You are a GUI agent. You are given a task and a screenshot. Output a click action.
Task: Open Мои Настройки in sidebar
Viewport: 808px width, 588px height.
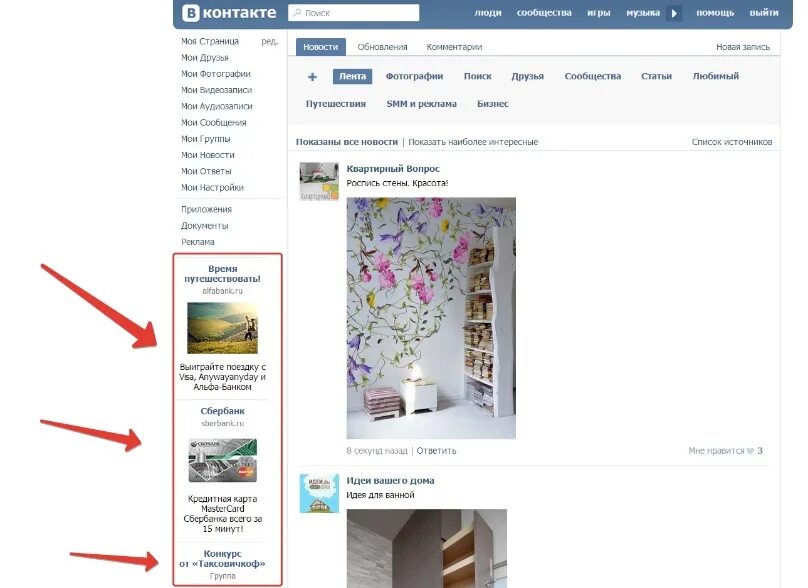coord(212,187)
